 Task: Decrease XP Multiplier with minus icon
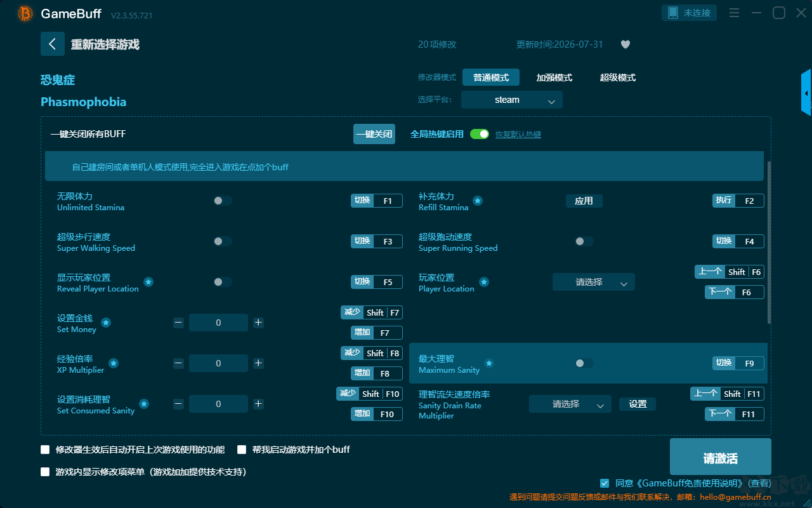click(178, 363)
